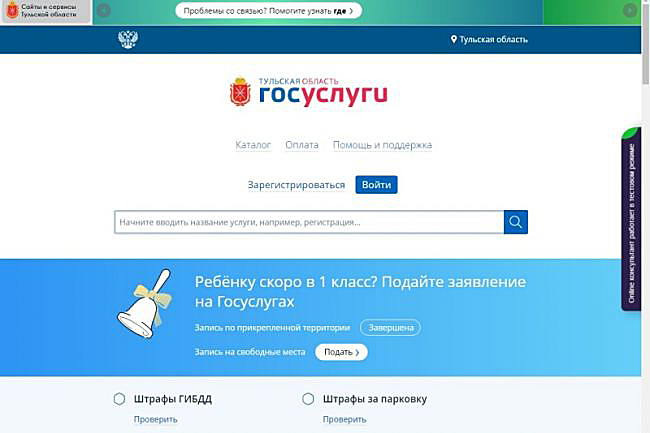
Task: Click the Russian double-headed eagle emblem
Action: (x=128, y=39)
